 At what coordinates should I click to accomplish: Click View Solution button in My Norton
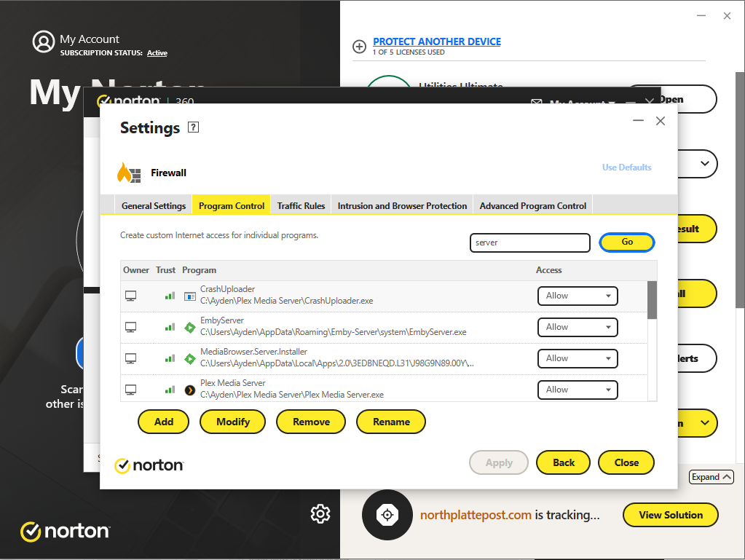[x=671, y=515]
